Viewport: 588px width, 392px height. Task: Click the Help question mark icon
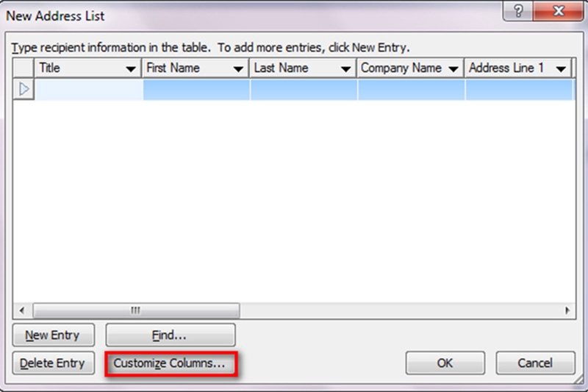[x=520, y=13]
